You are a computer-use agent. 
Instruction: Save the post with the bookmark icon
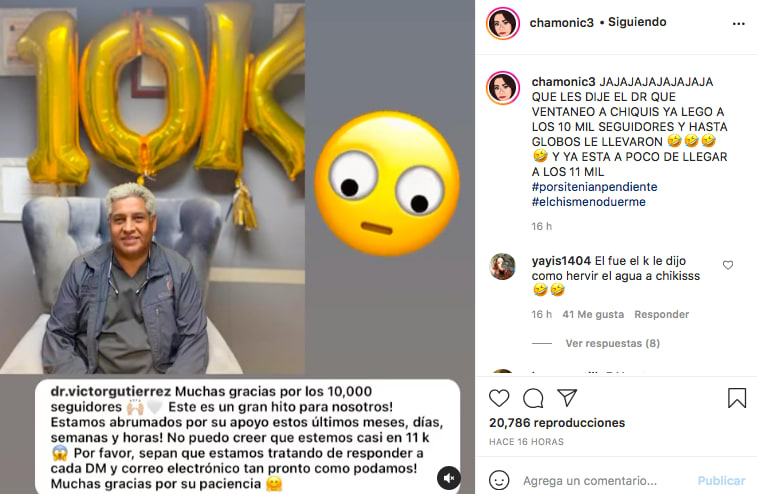tap(737, 398)
